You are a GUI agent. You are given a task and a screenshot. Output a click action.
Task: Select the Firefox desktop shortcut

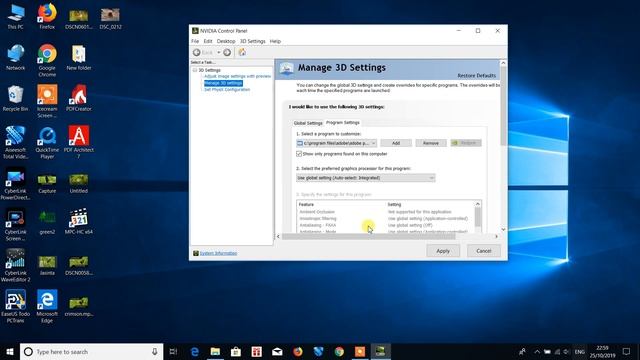click(x=47, y=16)
